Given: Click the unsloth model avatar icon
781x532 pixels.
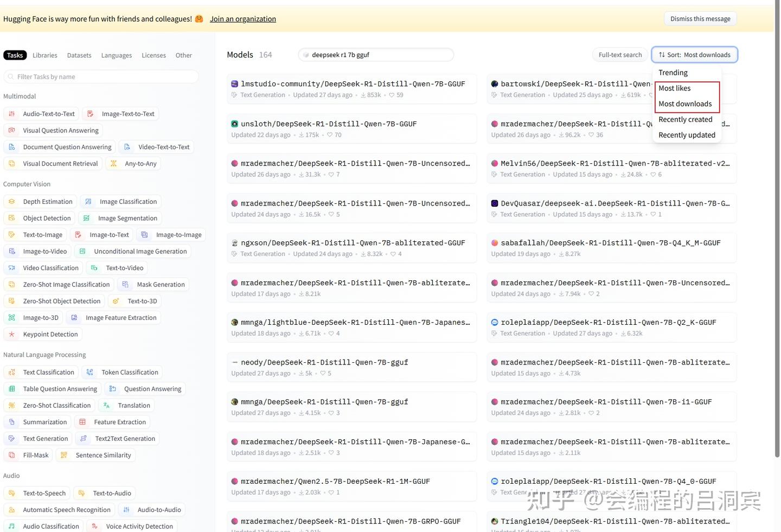Looking at the screenshot, I should 235,124.
